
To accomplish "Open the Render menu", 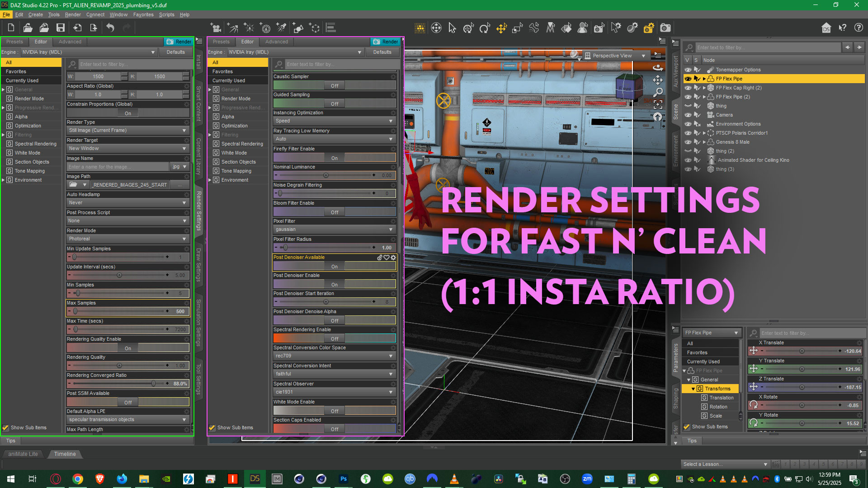I will click(x=73, y=14).
